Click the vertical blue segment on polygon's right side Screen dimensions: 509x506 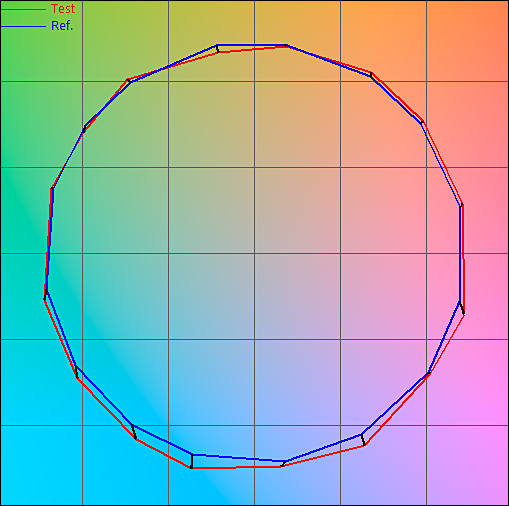(461, 254)
